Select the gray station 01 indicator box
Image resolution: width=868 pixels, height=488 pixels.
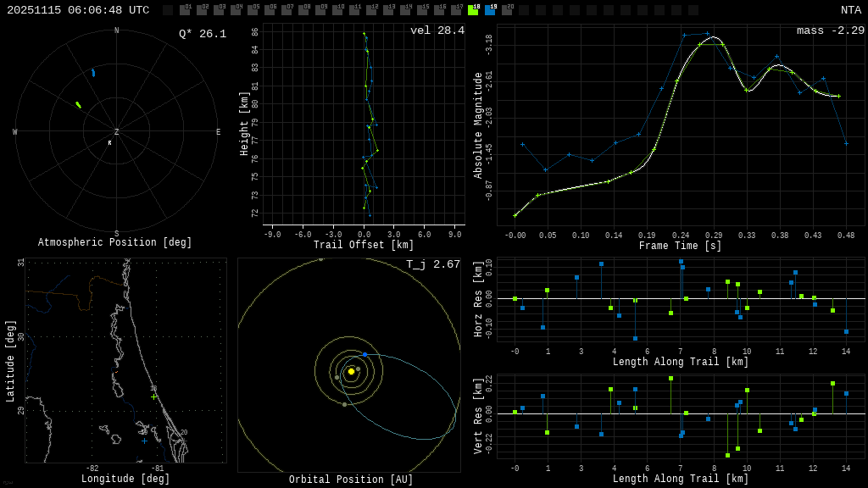(x=185, y=10)
